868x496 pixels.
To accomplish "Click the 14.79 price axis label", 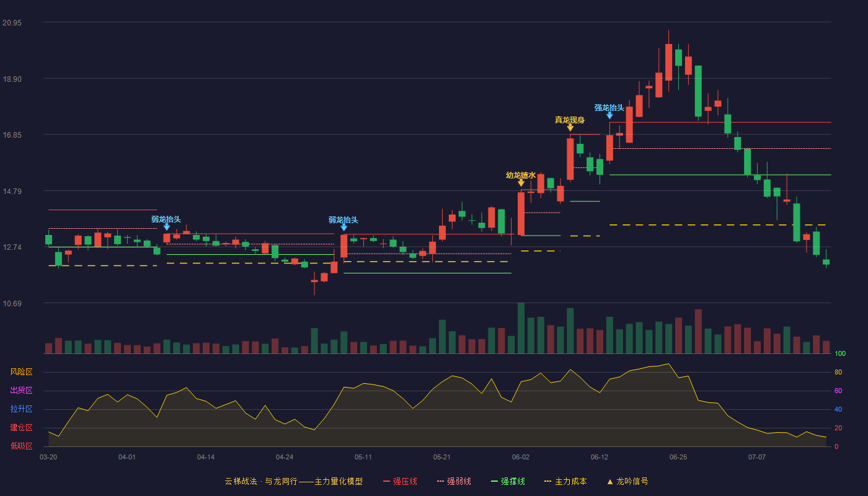I will [x=12, y=192].
